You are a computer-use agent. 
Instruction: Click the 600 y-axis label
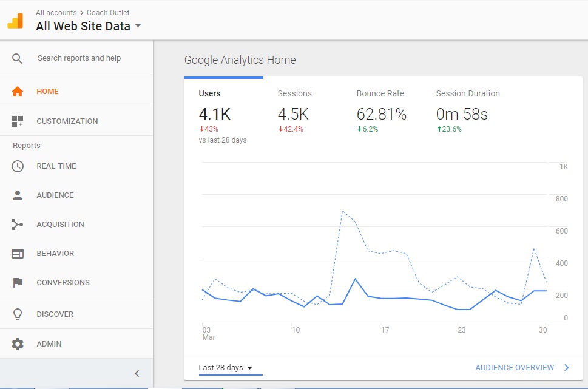[562, 231]
